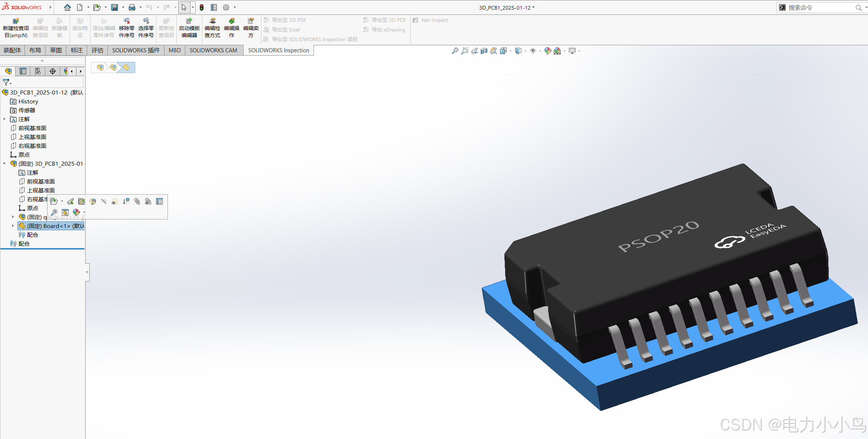
Task: Open a file using the Open folder icon
Action: point(97,7)
